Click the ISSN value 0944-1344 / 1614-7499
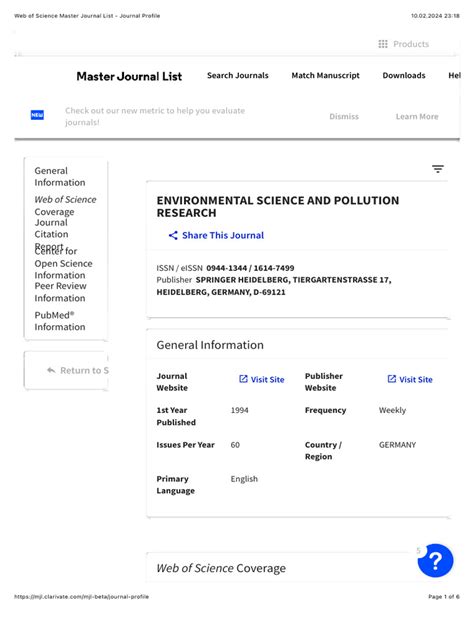This screenshot has width=474, height=632. (250, 268)
